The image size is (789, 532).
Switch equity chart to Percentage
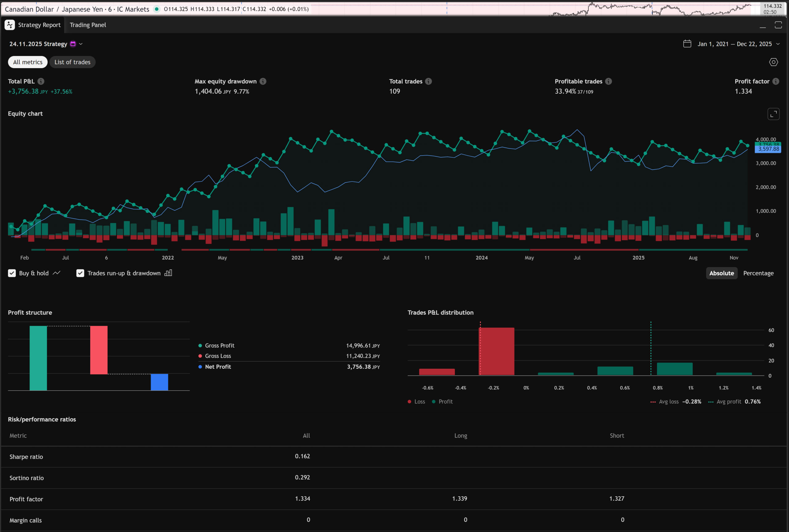tap(758, 273)
